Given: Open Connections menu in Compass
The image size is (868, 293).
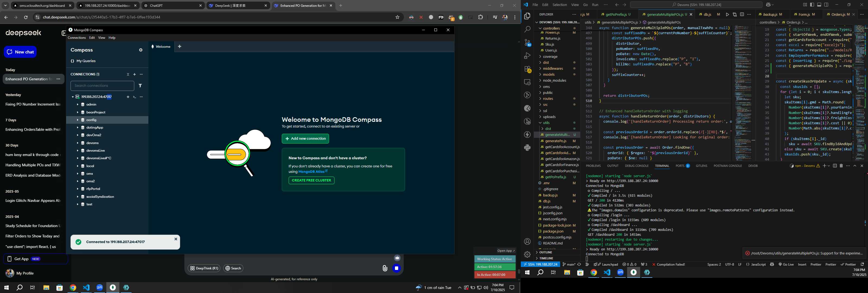Looking at the screenshot, I should click(77, 38).
